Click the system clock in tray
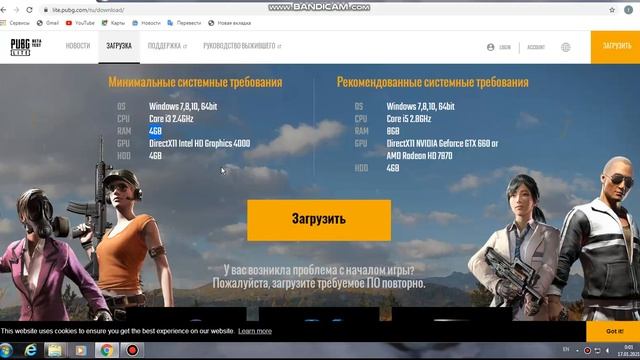The image size is (640, 360). 629,350
